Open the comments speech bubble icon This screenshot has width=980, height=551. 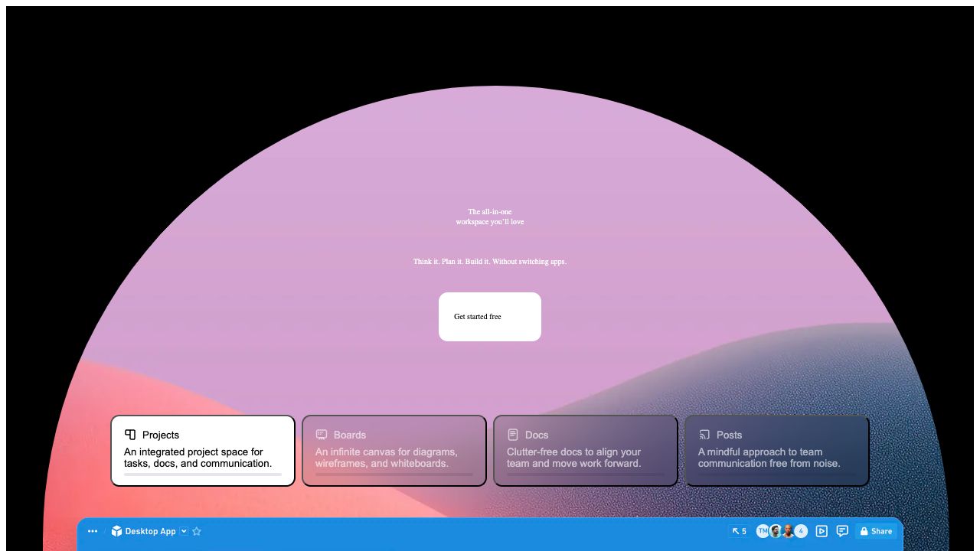pyautogui.click(x=842, y=531)
